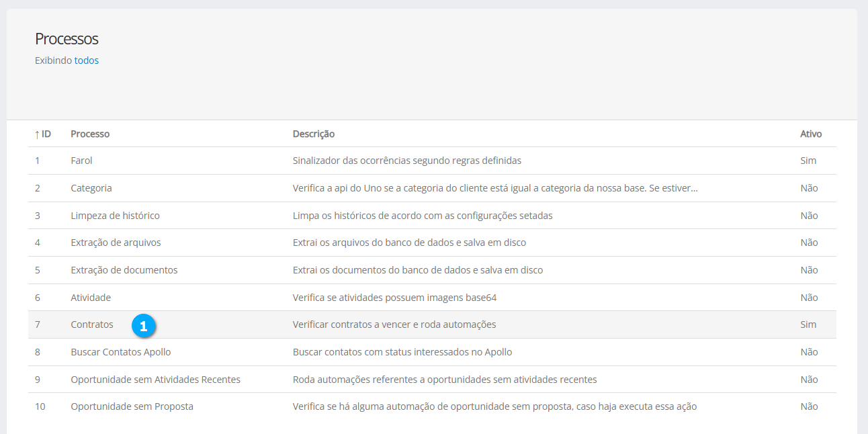Select the Limpeza de histórico process
Viewport: 868px width, 434px height.
pos(115,216)
